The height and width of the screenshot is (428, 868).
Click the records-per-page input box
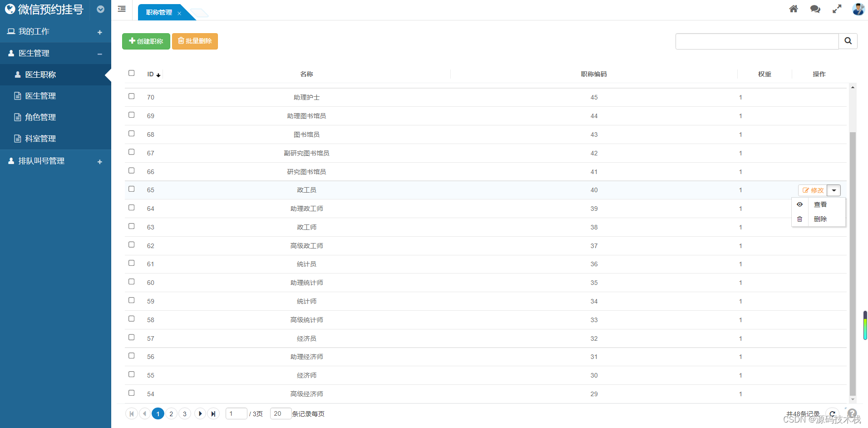281,413
